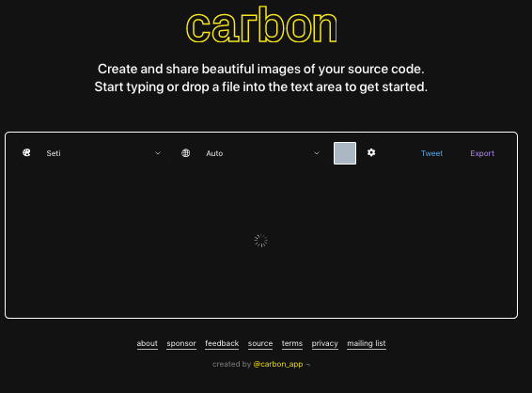Click the chevron beside Auto
532x393 pixels.
click(317, 153)
